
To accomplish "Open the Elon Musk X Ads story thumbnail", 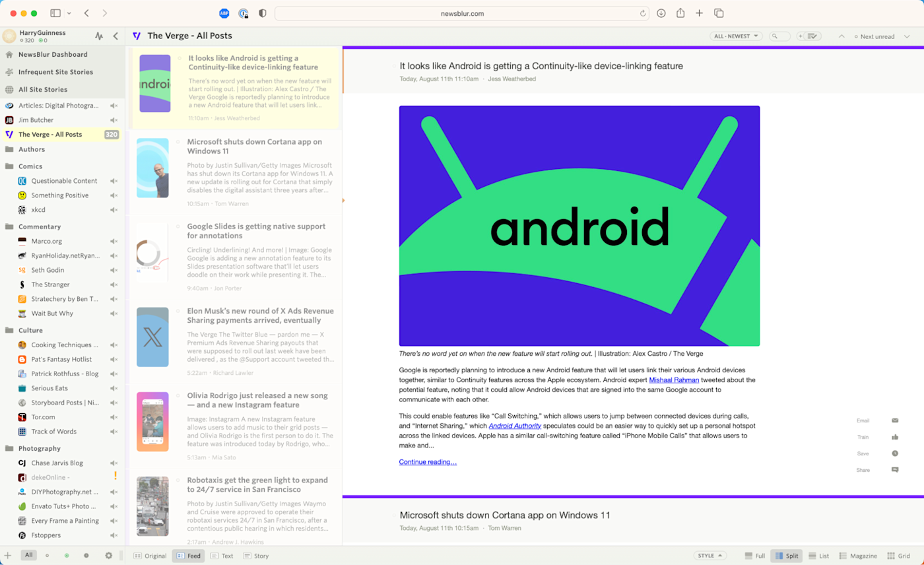I will tap(152, 337).
